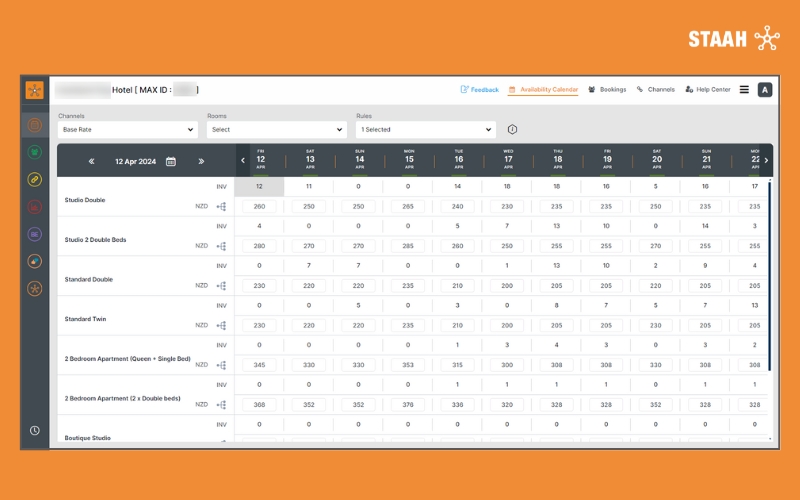Click the info icon beside Rules dropdown

point(512,130)
